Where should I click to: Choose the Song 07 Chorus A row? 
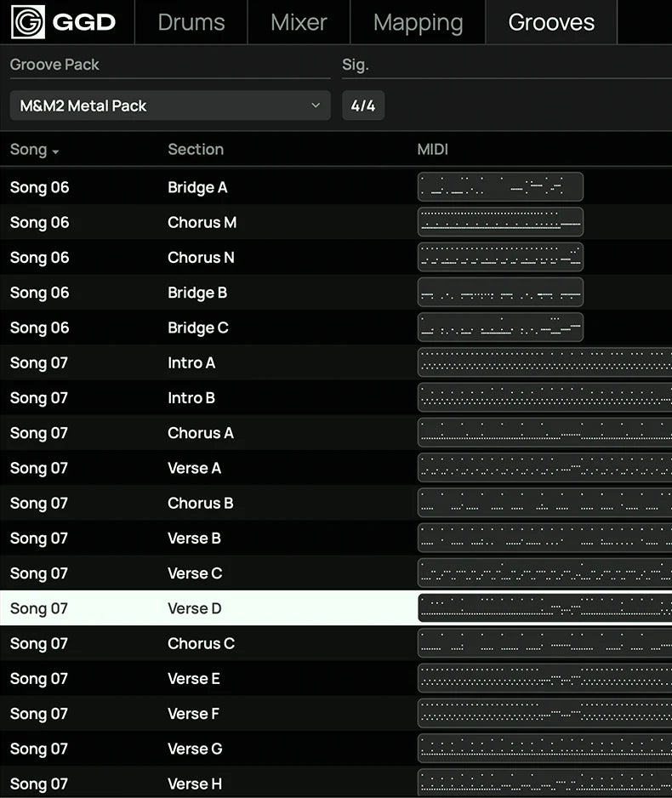[x=200, y=433]
